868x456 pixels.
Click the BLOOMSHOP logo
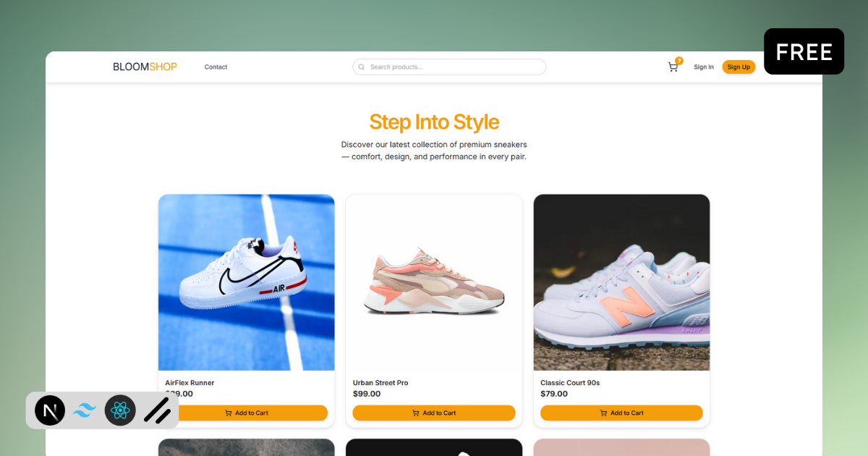pos(145,66)
